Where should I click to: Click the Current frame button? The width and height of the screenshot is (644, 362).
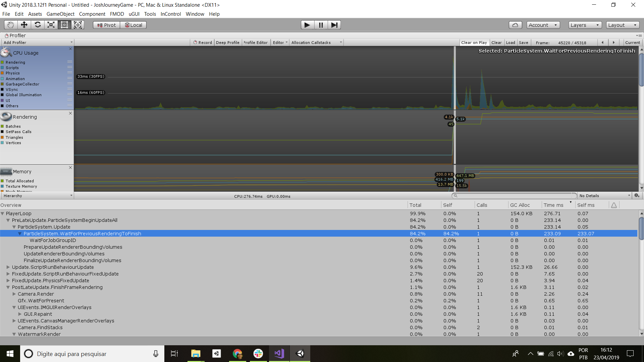[x=632, y=42]
